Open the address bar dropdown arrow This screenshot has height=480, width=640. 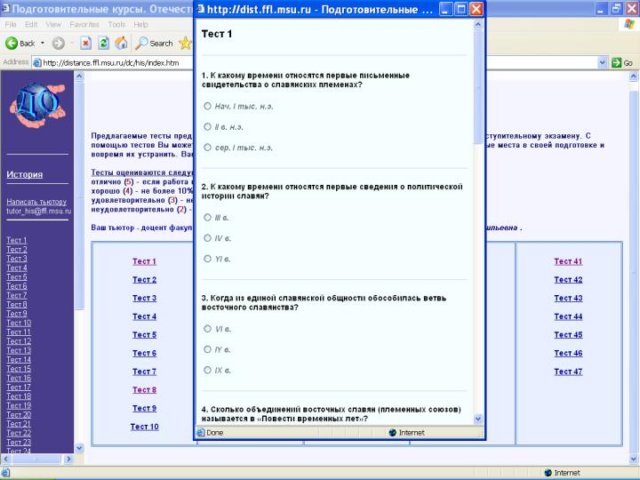602,63
